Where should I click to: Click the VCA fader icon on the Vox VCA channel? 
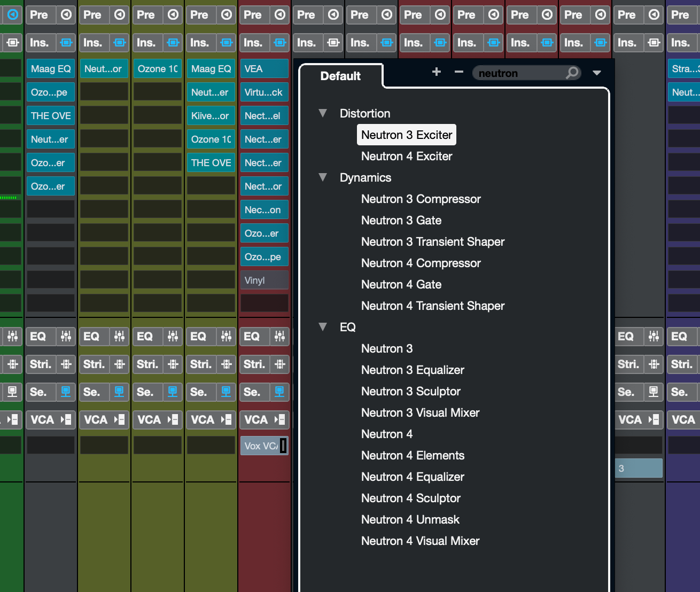(x=279, y=419)
